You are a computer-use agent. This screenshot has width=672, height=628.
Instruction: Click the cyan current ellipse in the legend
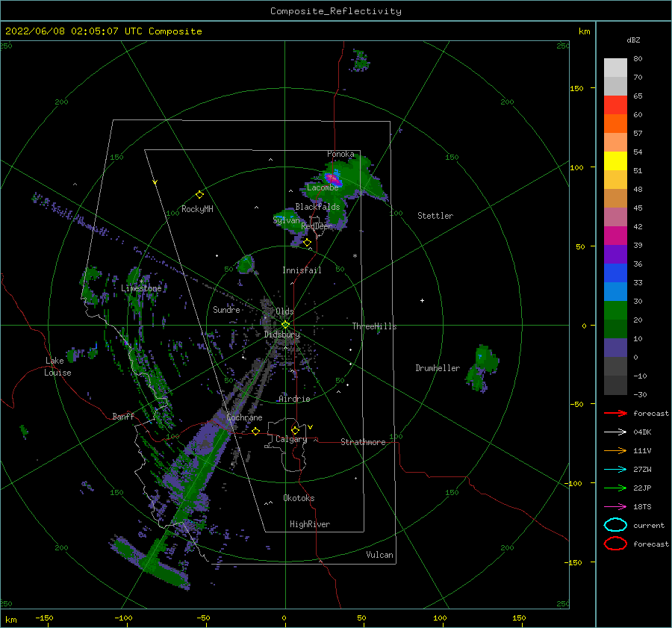point(615,525)
